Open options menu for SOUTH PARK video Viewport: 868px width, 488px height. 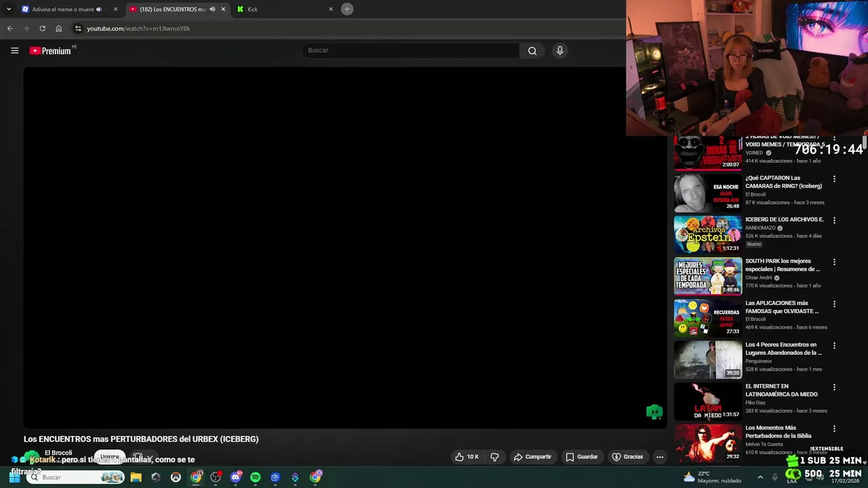pos(834,262)
